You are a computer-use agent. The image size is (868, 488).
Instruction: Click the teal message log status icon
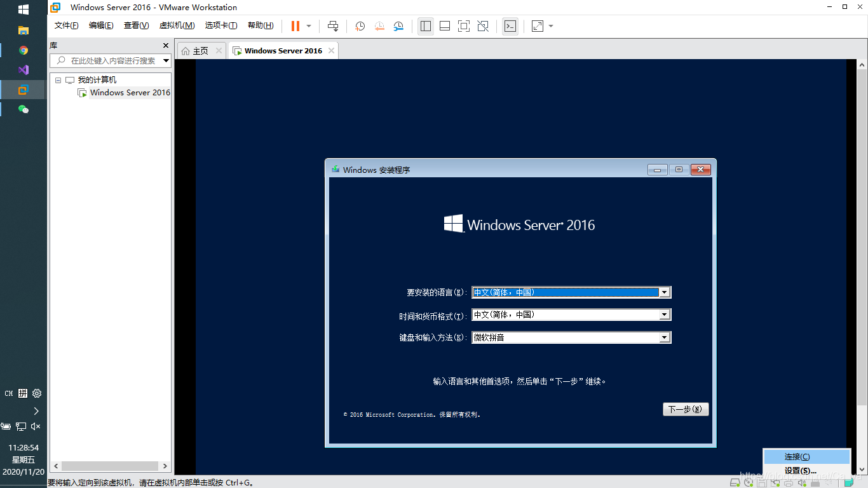849,483
